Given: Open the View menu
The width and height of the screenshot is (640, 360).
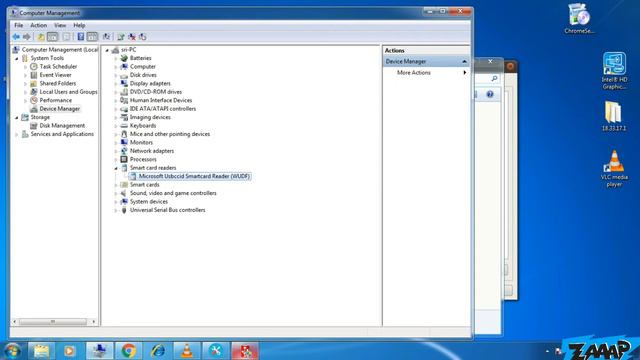Looking at the screenshot, I should tap(60, 25).
